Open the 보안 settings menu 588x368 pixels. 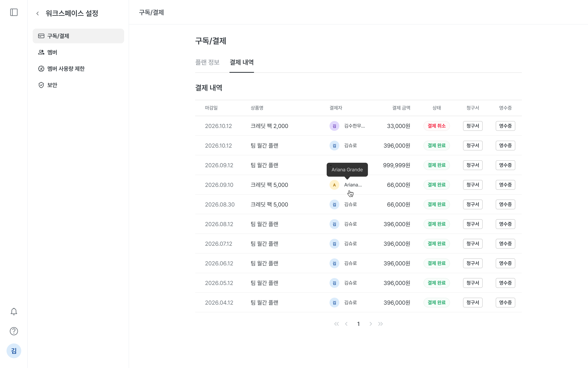click(78, 85)
